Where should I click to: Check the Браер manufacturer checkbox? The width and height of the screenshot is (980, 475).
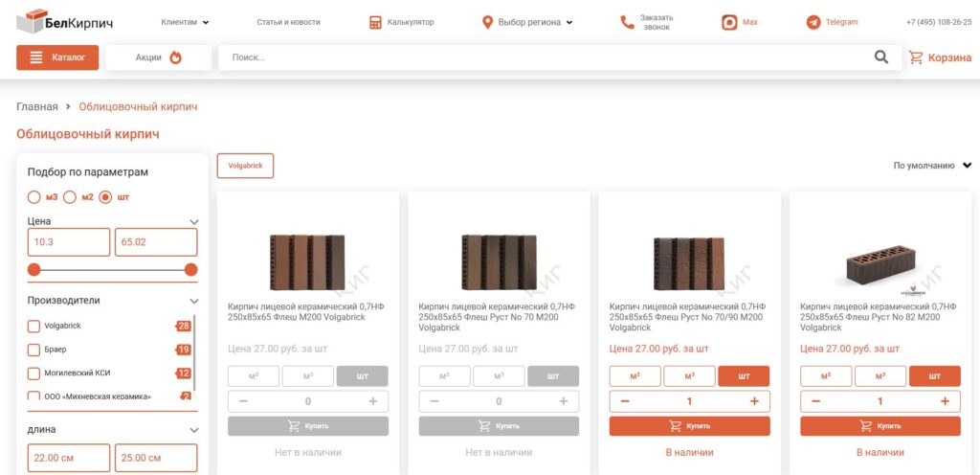[33, 350]
